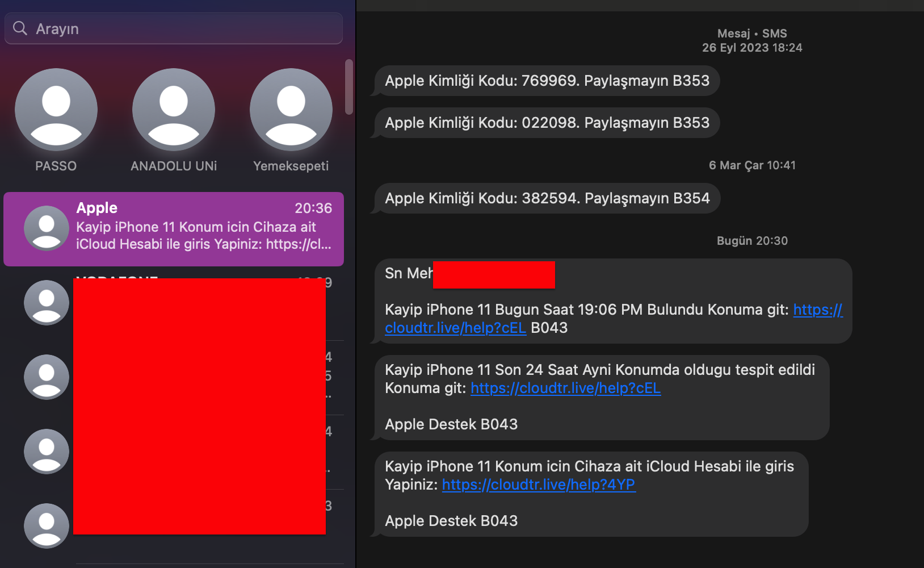Open the cloudtr.live/help?4YP link
The height and width of the screenshot is (568, 924).
click(x=539, y=485)
